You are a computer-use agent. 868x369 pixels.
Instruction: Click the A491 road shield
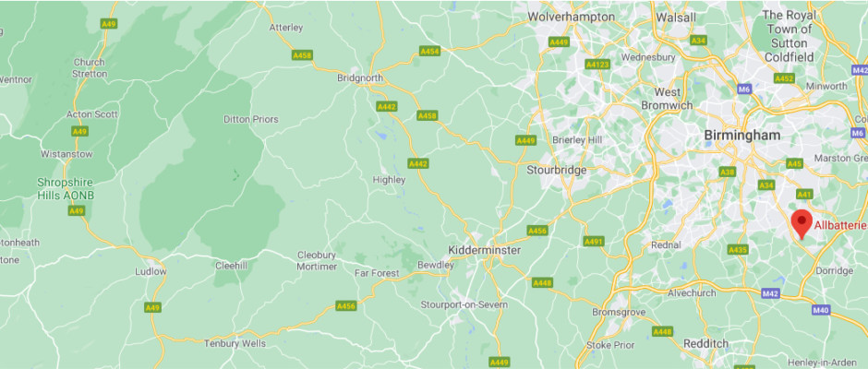point(594,241)
